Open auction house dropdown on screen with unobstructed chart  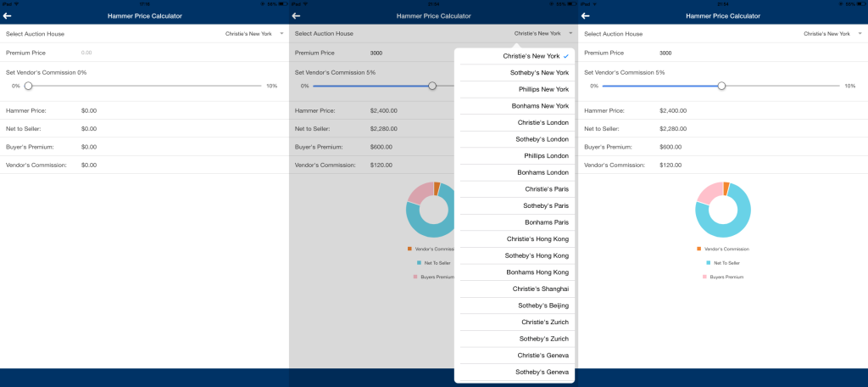(830, 34)
